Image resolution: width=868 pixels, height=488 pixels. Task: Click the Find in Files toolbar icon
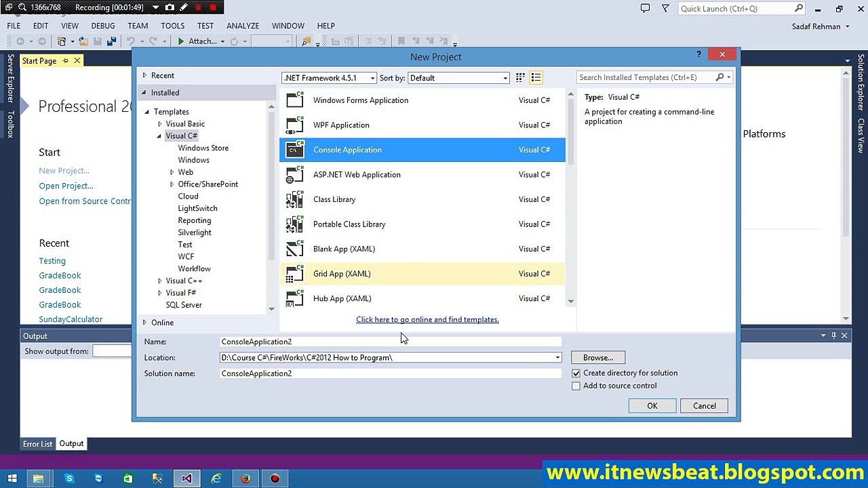306,41
